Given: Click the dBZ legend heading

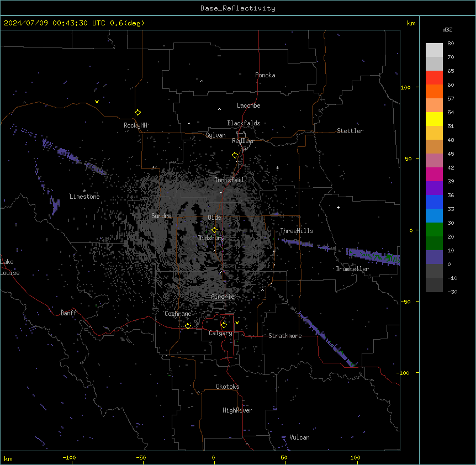Looking at the screenshot, I should point(447,29).
